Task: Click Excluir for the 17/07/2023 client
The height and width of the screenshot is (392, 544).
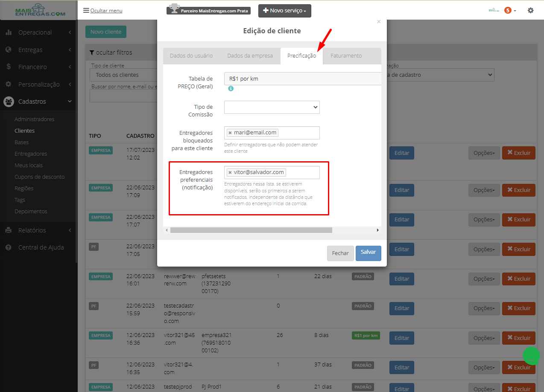Action: pos(519,153)
